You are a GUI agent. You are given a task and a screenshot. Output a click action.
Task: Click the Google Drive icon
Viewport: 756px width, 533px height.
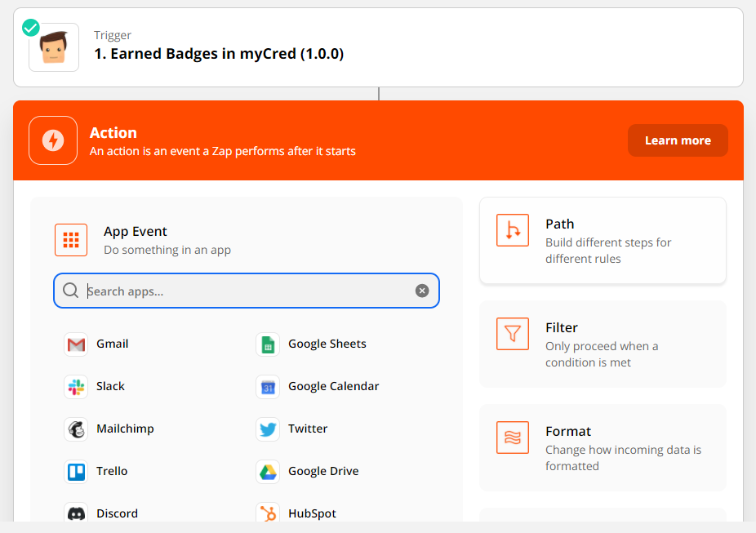(x=268, y=472)
